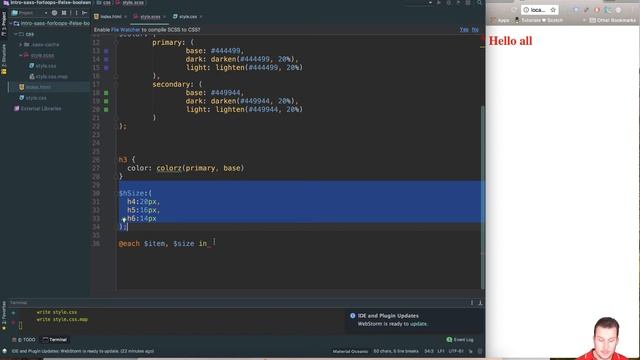Viewport: 640px width, 360px height.
Task: Hide the Terminal panel with the minimize icon
Action: (x=480, y=303)
